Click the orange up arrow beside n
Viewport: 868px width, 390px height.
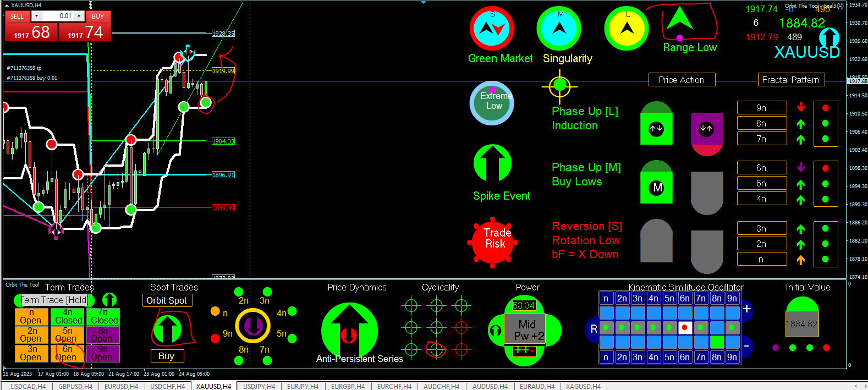(801, 260)
